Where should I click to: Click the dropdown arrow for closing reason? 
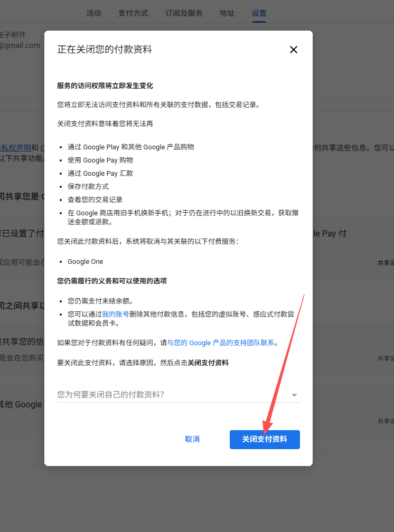click(294, 395)
